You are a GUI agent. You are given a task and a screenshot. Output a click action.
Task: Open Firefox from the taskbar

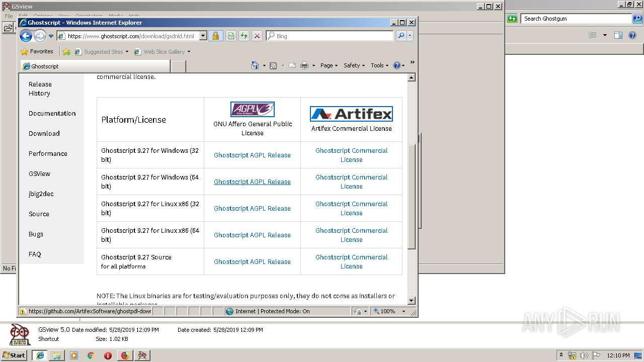tap(125, 355)
